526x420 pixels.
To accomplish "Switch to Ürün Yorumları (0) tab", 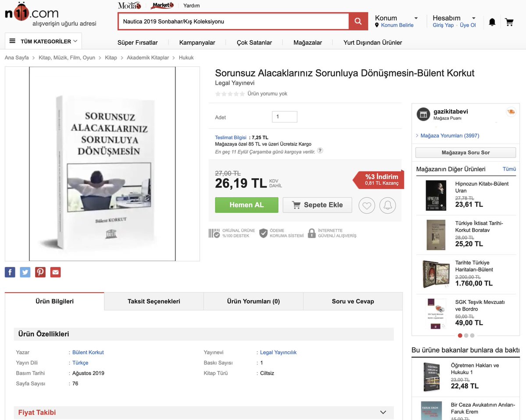I will point(253,301).
